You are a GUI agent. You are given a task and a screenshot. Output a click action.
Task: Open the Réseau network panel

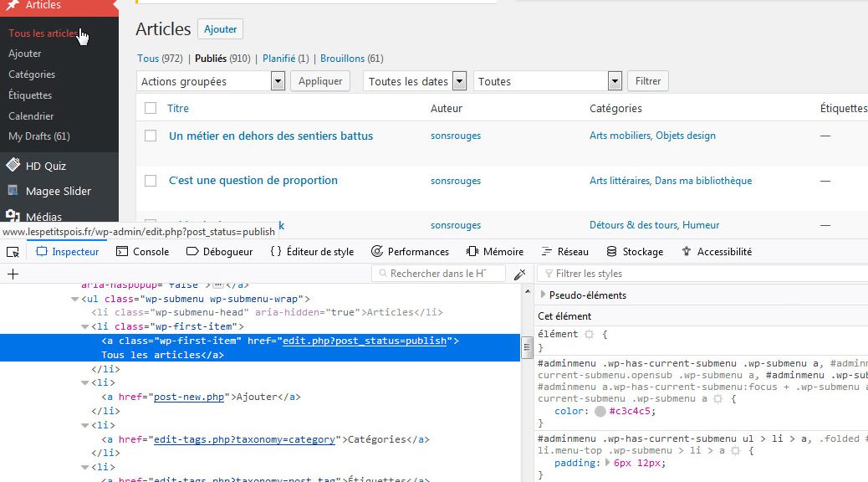point(565,252)
